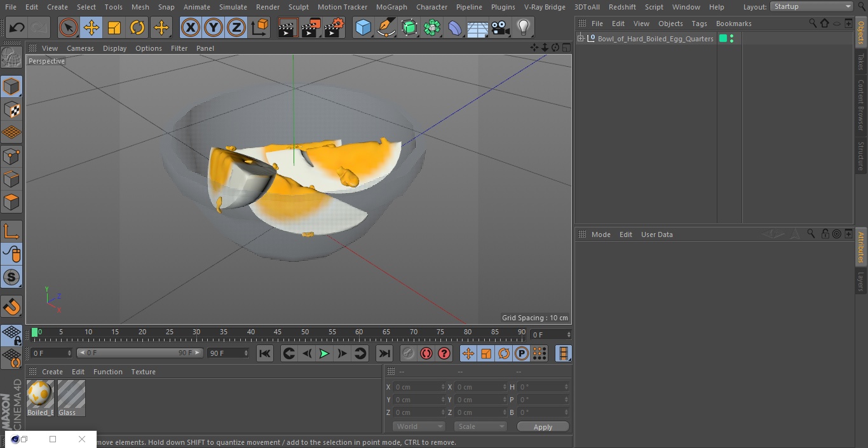Open the Objects side tab
This screenshot has width=868, height=448.
click(x=861, y=32)
